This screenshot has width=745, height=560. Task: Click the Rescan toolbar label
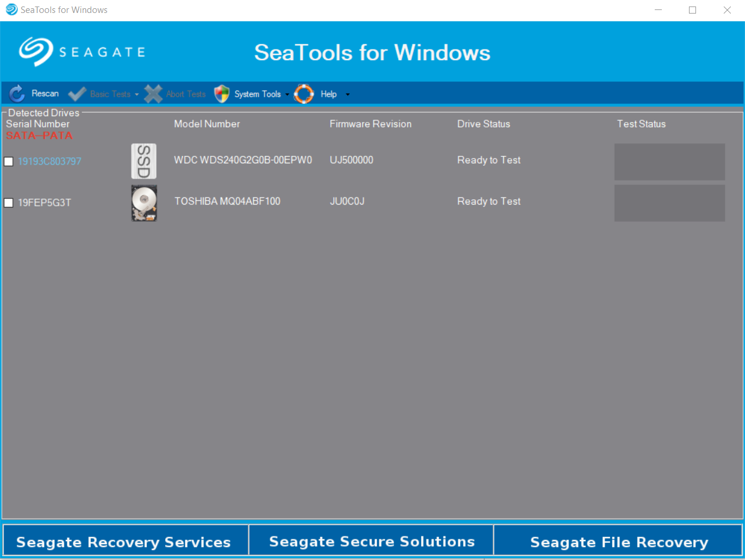coord(45,94)
